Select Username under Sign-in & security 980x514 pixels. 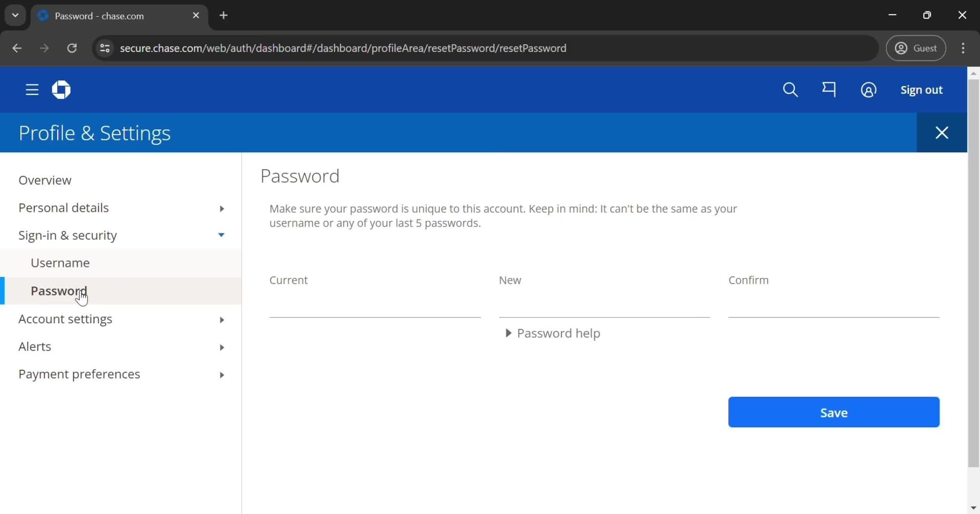coord(60,263)
